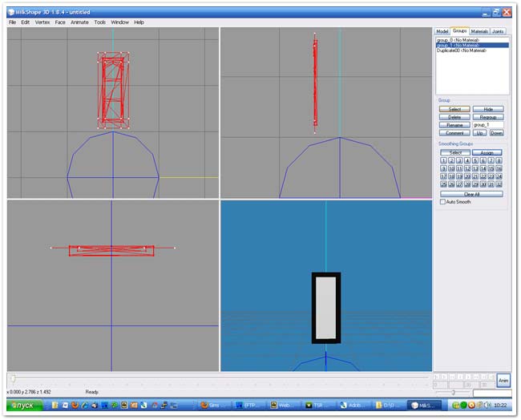Click the Delete group button
The width and height of the screenshot is (521, 420).
454,117
